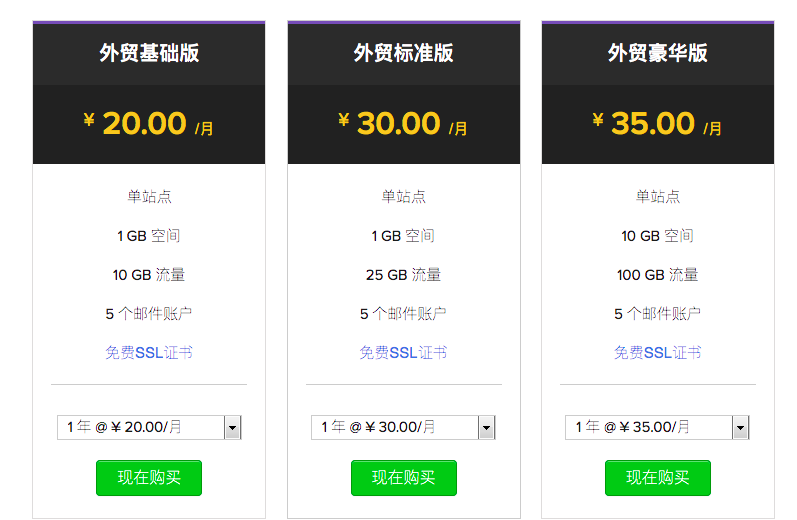This screenshot has width=797, height=520.
Task: Click 现在购买 under 外贸豪华版
Action: (x=658, y=478)
